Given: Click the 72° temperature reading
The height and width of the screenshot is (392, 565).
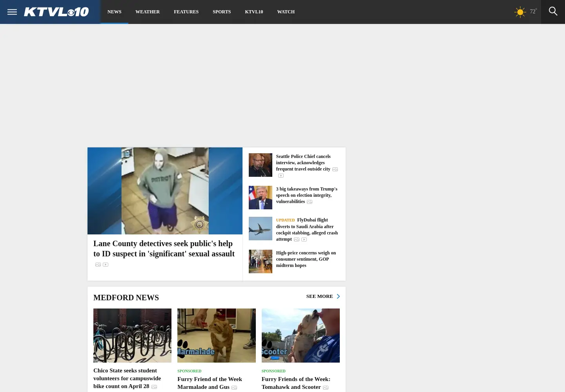Looking at the screenshot, I should pos(533,11).
